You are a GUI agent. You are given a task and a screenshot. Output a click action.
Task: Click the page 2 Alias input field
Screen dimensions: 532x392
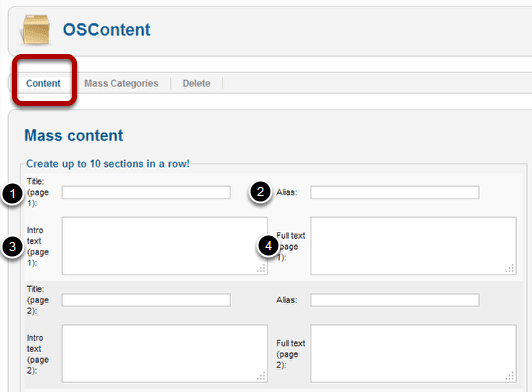[x=395, y=300]
